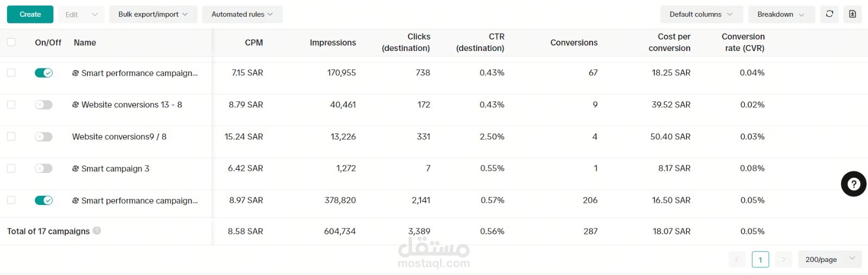Click the refresh data icon
Screen dimensions: 868x275
[x=829, y=14]
